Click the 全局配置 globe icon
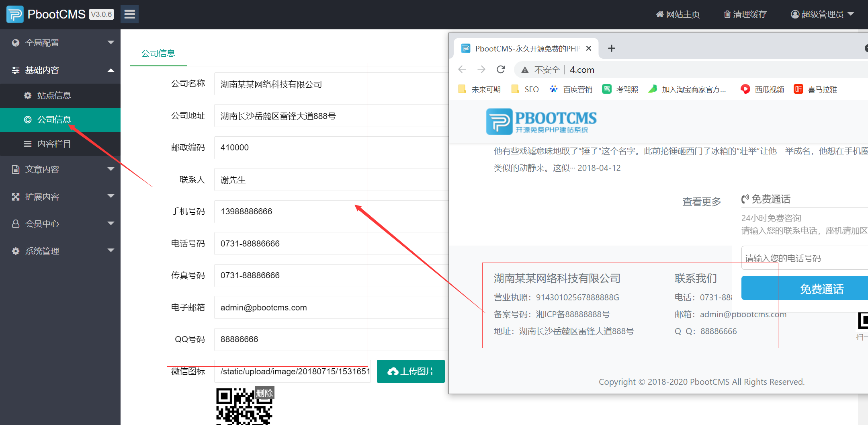Viewport: 868px width, 425px height. (16, 43)
